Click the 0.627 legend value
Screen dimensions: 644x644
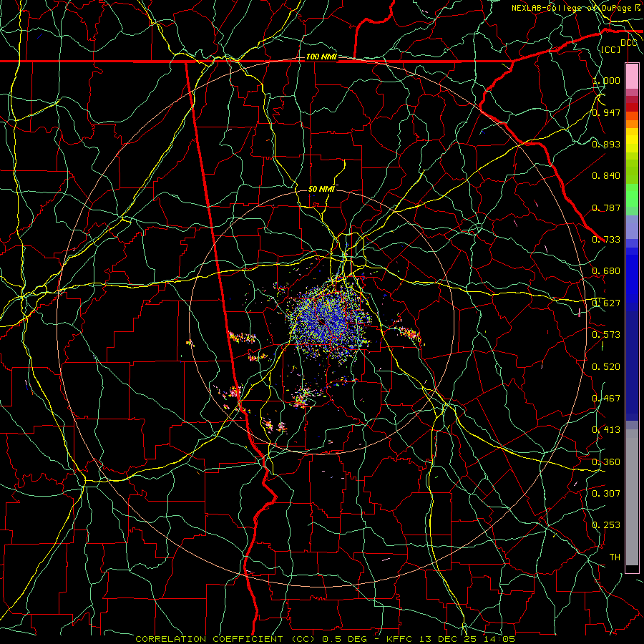pos(606,303)
